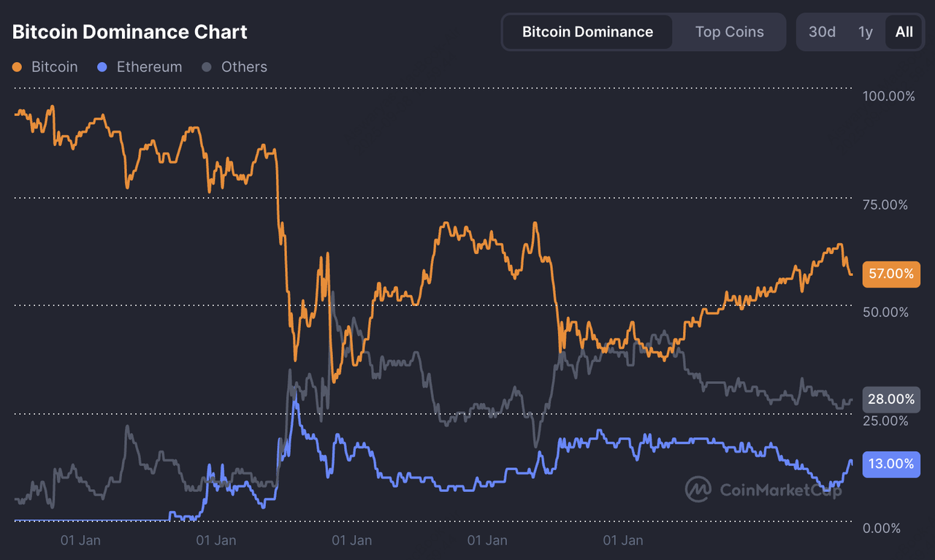Toggle Ethereum series in the legend

click(140, 67)
